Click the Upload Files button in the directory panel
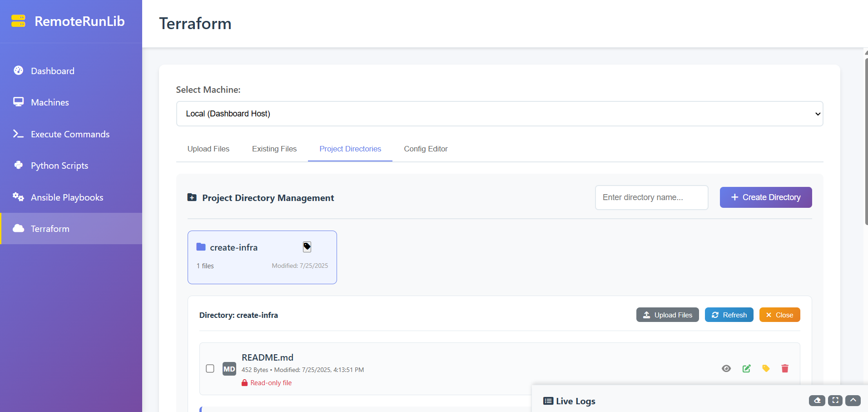Screen dimensions: 868x412 (667, 315)
